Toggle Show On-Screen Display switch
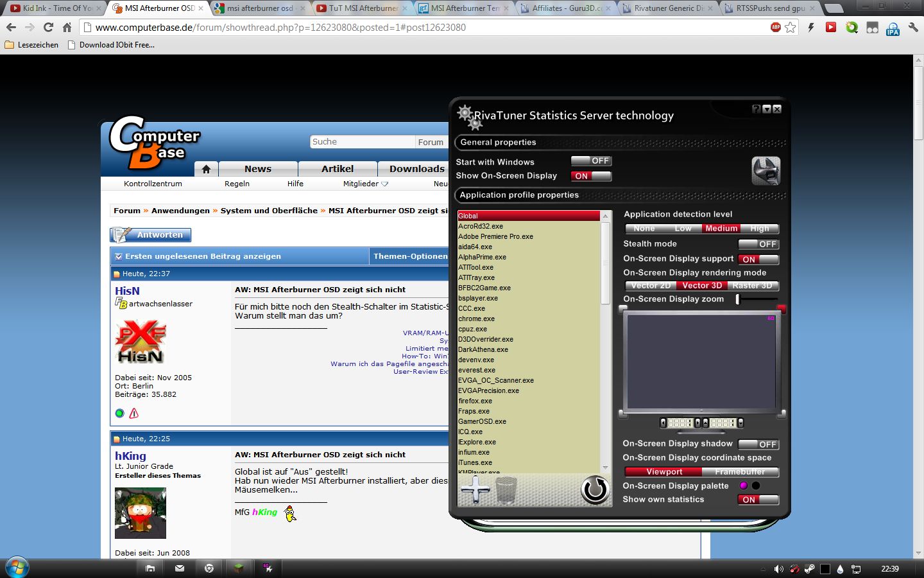 591,176
